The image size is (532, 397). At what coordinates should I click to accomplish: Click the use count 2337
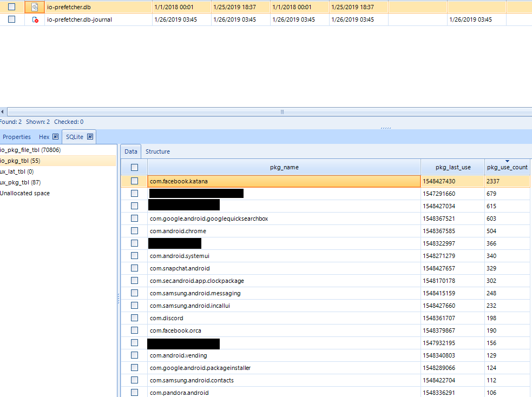[493, 181]
